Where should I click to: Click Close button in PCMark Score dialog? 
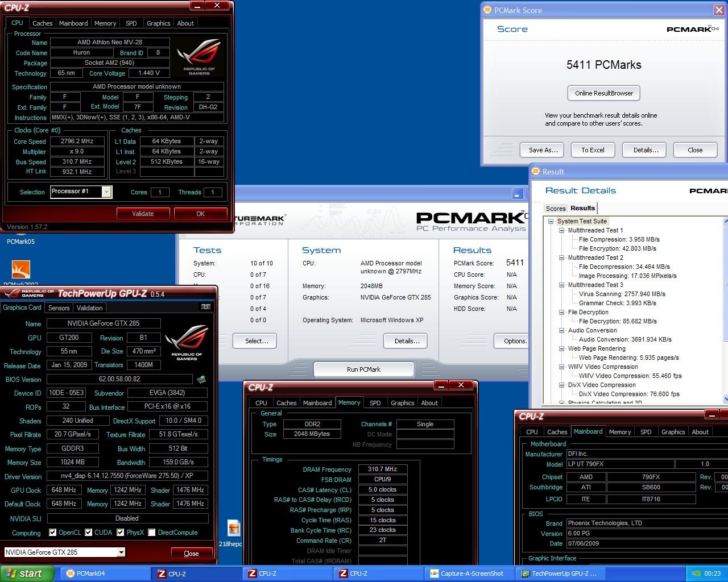coord(695,150)
